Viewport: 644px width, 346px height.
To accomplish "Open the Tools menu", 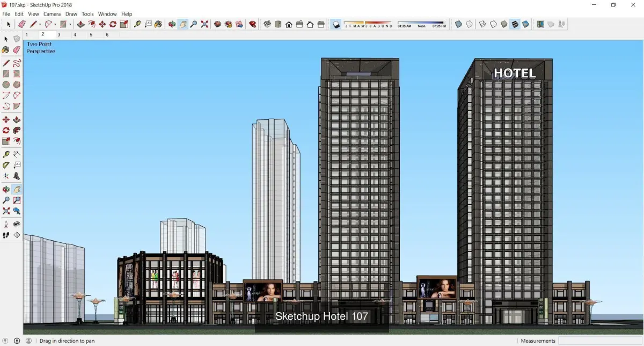I will (87, 14).
